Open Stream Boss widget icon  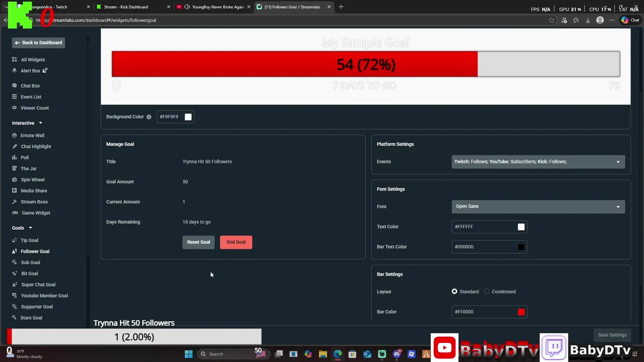15,202
